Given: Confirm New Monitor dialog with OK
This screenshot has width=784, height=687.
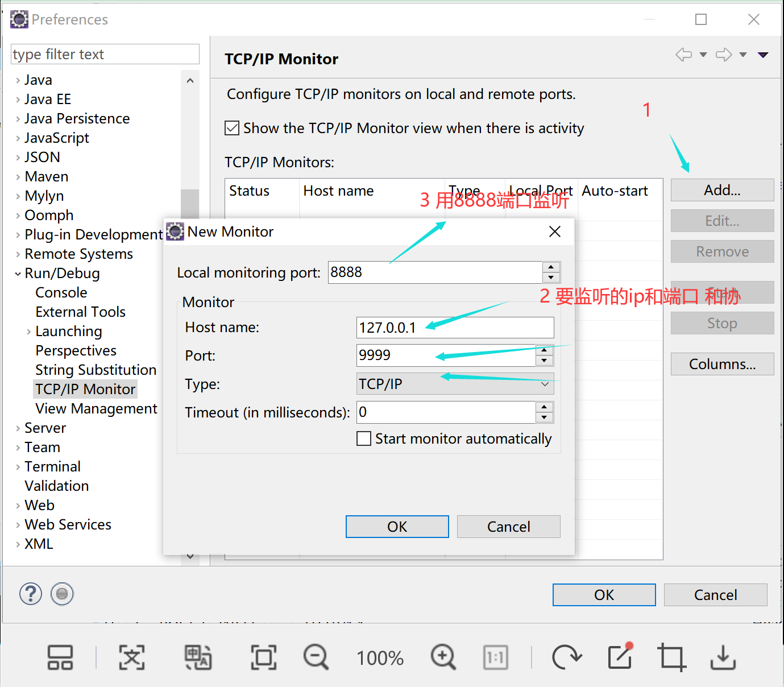Looking at the screenshot, I should tap(397, 527).
